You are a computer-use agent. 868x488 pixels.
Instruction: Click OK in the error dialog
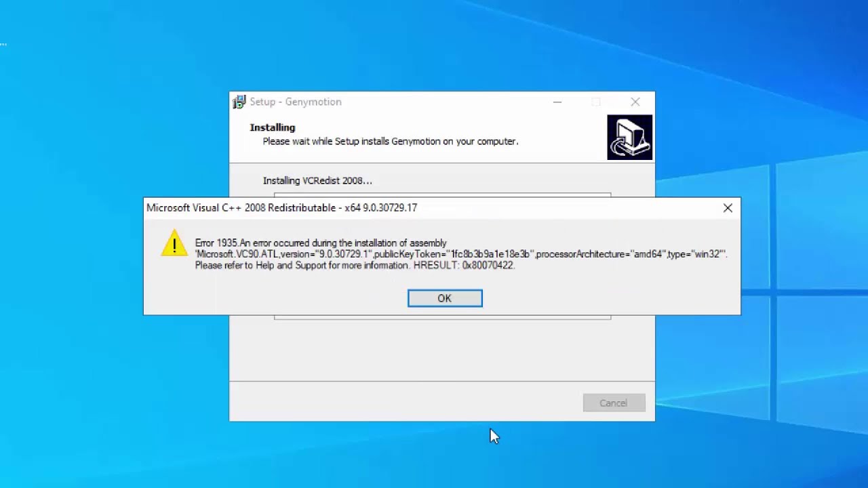coord(445,298)
